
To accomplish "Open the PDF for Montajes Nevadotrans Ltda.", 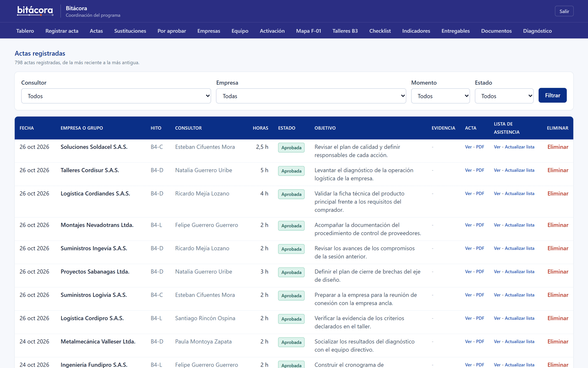I will coord(480,225).
